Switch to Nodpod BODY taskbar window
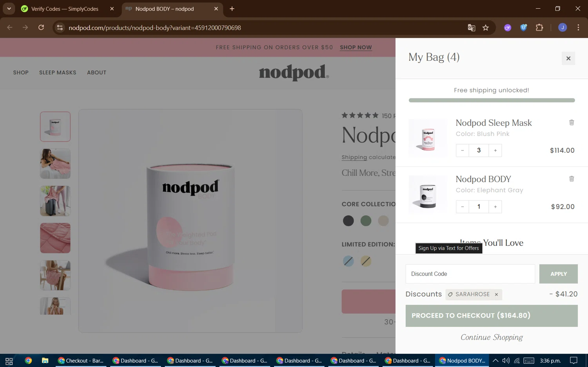The height and width of the screenshot is (367, 588). click(x=462, y=361)
